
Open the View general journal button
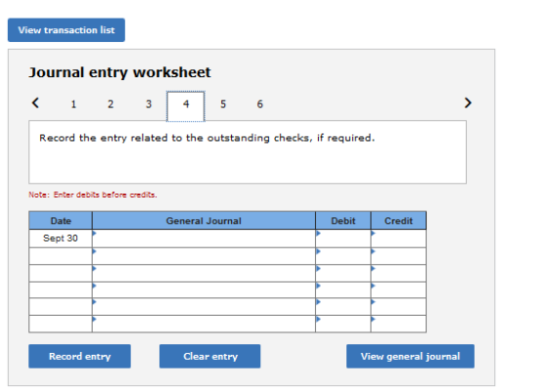410,356
